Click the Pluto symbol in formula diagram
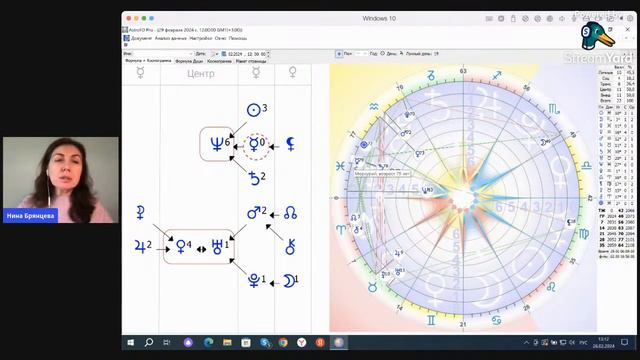 point(254,280)
